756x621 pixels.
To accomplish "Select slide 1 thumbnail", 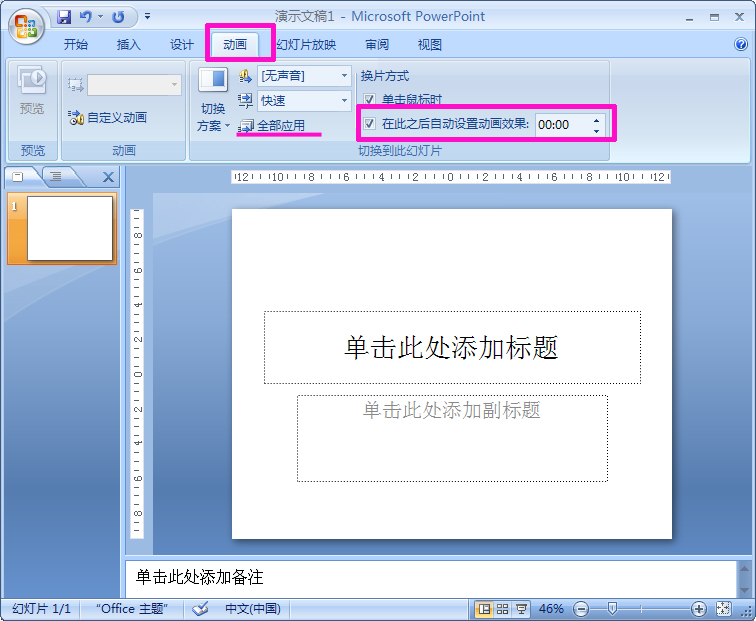I will [x=69, y=228].
